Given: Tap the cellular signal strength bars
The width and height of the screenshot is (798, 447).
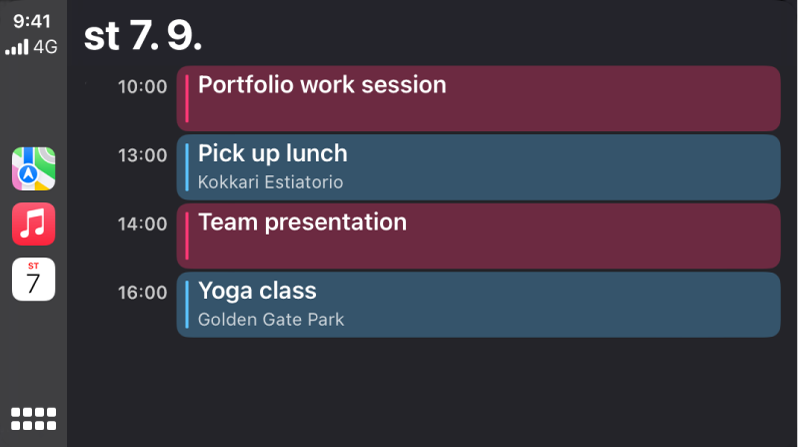Looking at the screenshot, I should (x=19, y=47).
